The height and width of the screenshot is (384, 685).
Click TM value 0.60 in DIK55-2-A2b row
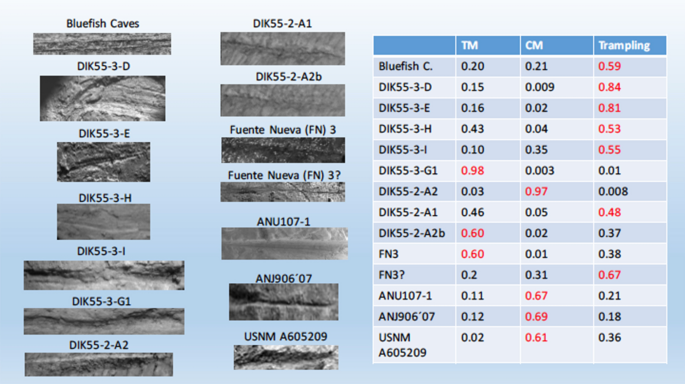click(472, 233)
